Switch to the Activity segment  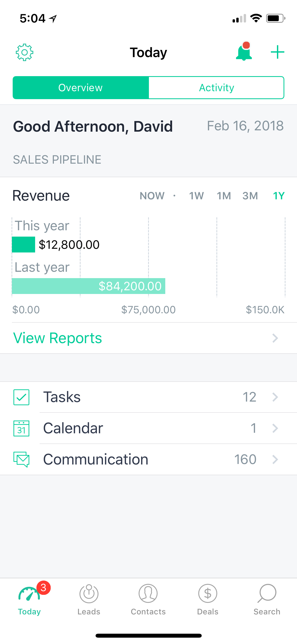pyautogui.click(x=216, y=88)
